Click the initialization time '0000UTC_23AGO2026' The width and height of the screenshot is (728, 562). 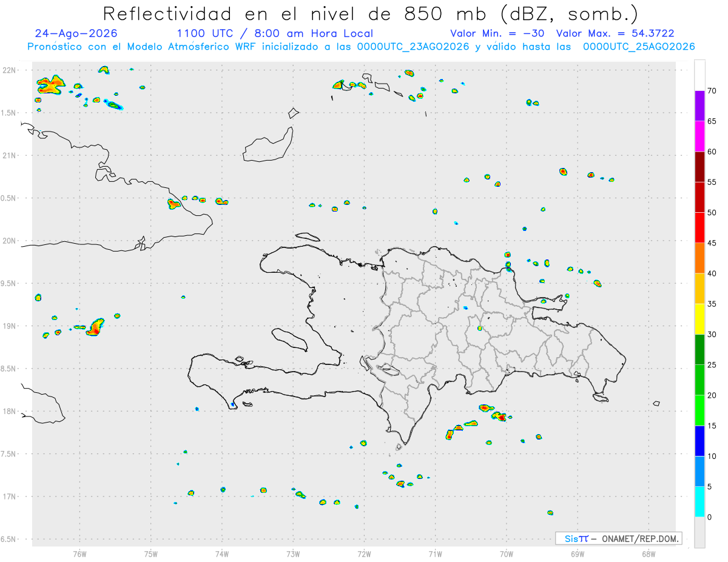[x=413, y=47]
